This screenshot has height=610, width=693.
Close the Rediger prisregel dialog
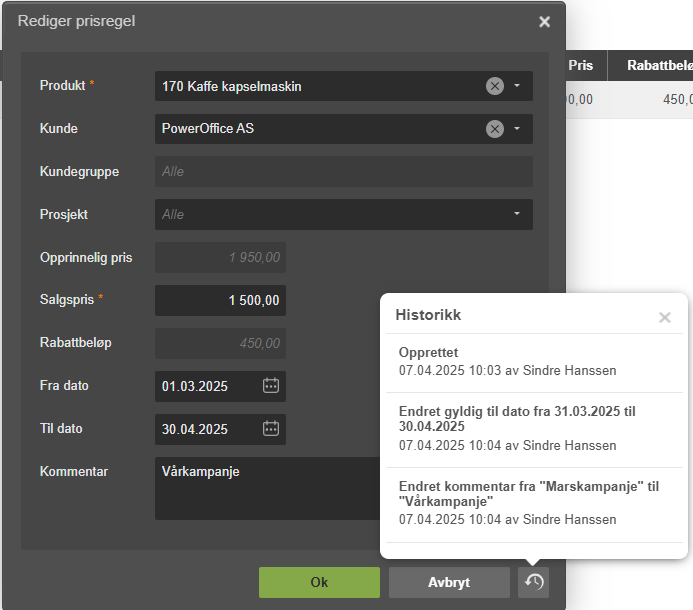[x=544, y=22]
